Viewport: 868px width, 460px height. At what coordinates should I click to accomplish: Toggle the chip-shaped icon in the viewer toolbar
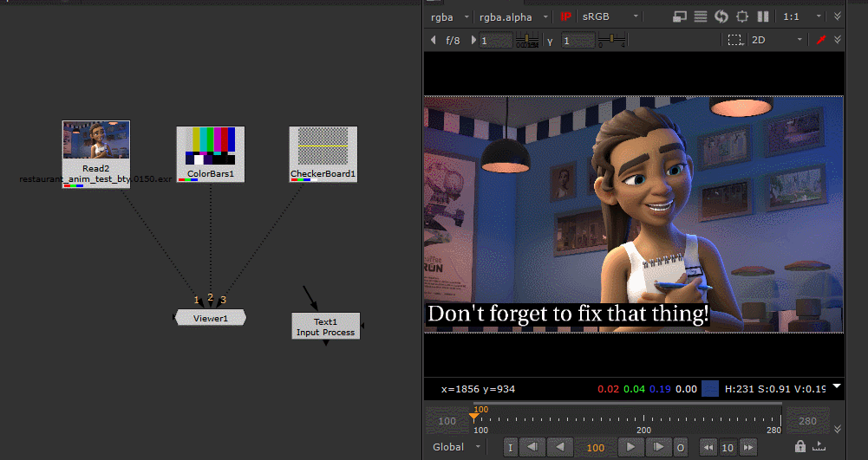point(741,16)
